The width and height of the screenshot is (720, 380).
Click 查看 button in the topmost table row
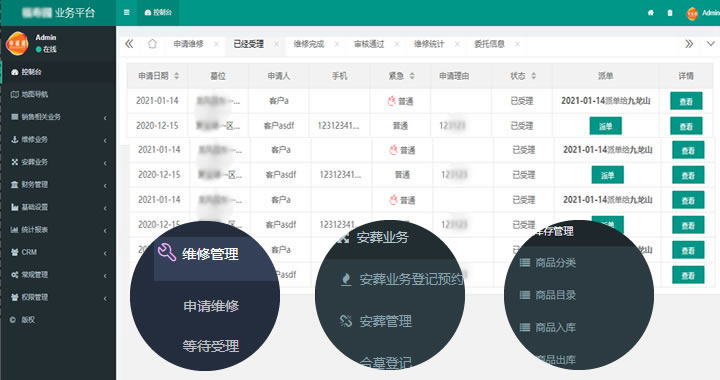[686, 101]
